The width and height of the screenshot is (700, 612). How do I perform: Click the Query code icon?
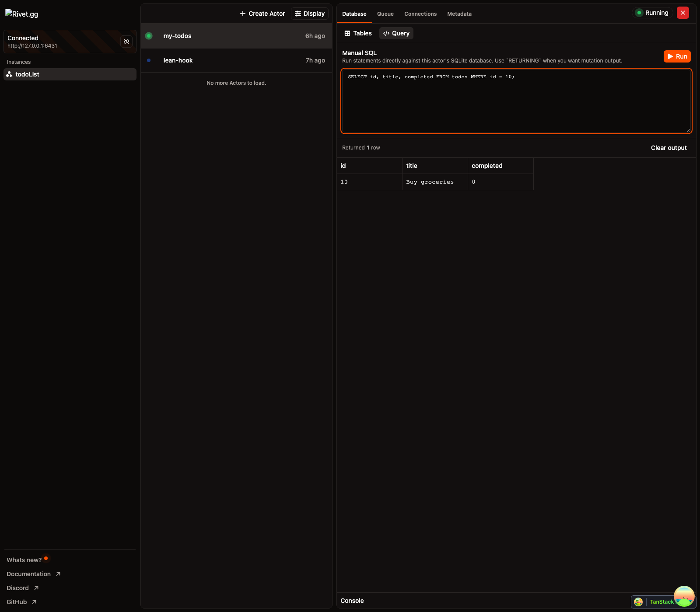click(x=385, y=33)
